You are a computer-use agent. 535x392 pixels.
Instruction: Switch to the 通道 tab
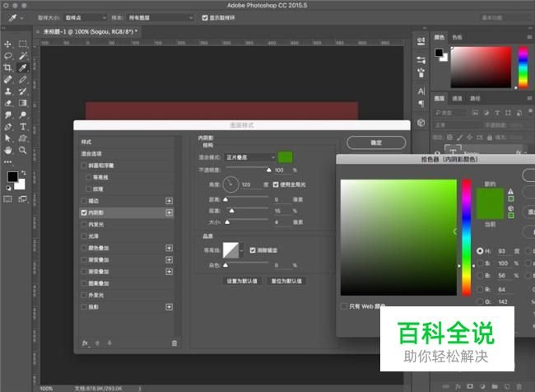458,98
